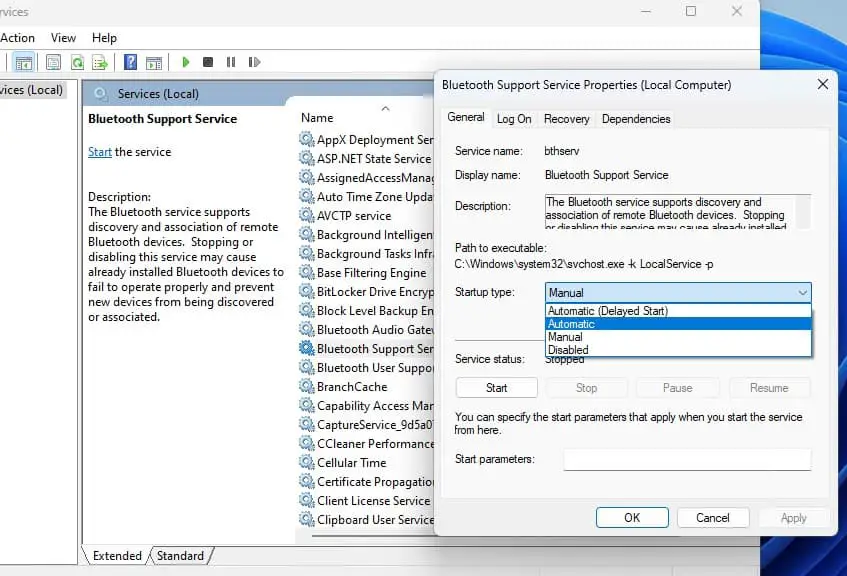Click the Show/Hide Console Tree toolbar icon
Image resolution: width=847 pixels, height=576 pixels.
[23, 63]
